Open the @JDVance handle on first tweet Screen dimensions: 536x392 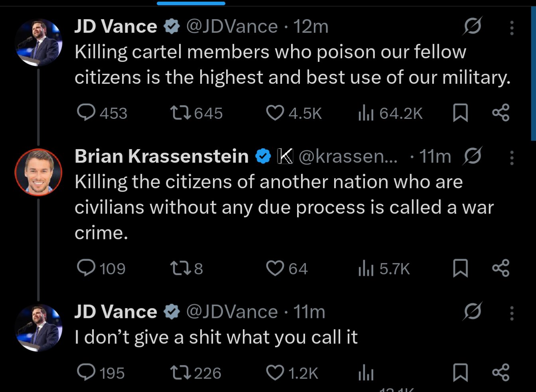coord(232,27)
